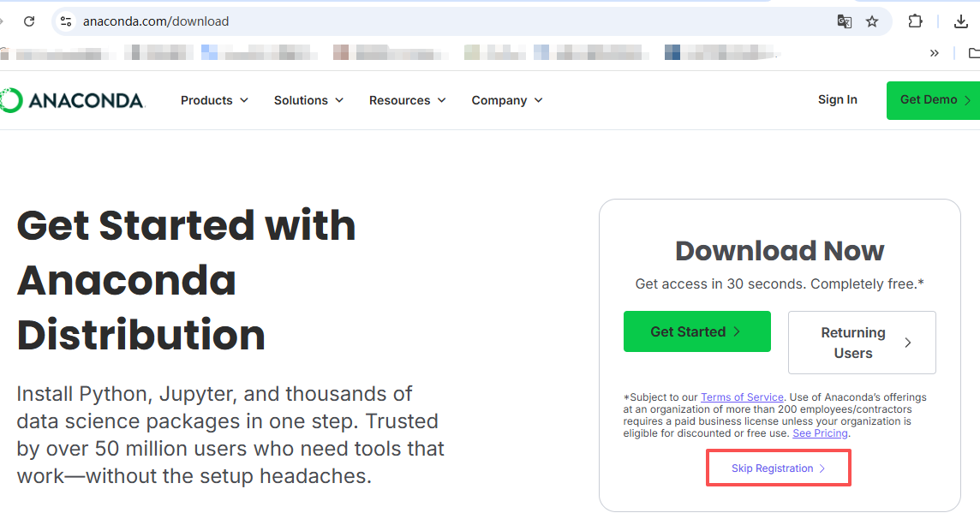Click the green Get Started button
This screenshot has height=513, width=980.
pyautogui.click(x=696, y=331)
